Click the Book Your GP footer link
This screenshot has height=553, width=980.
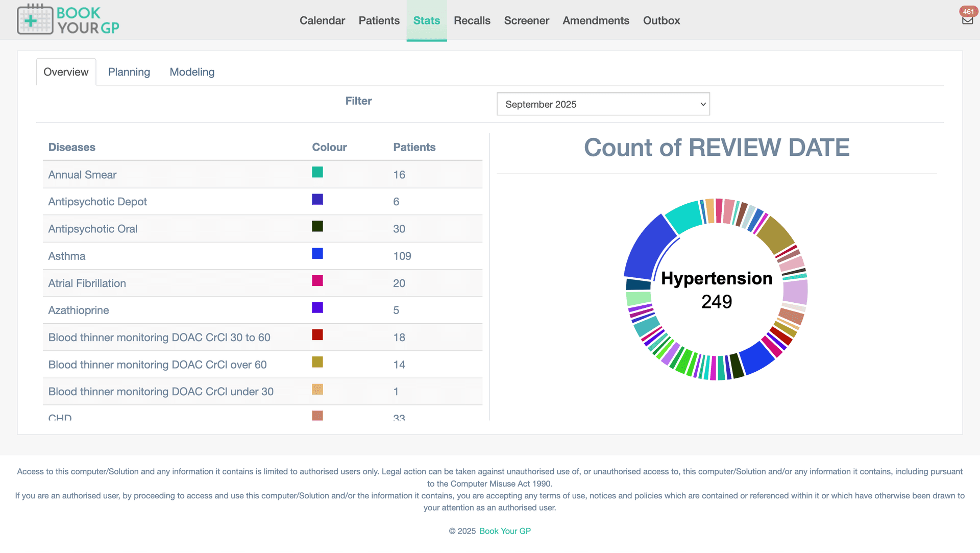click(x=505, y=531)
